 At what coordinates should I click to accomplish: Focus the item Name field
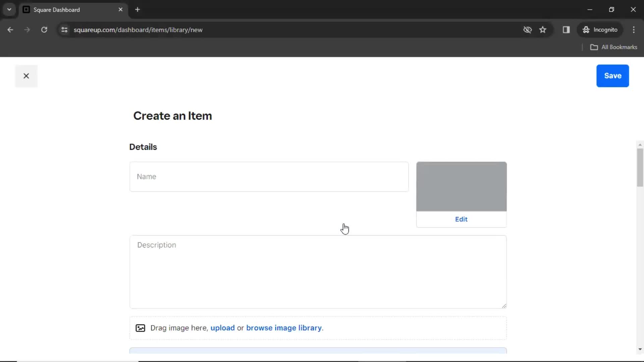(x=269, y=177)
